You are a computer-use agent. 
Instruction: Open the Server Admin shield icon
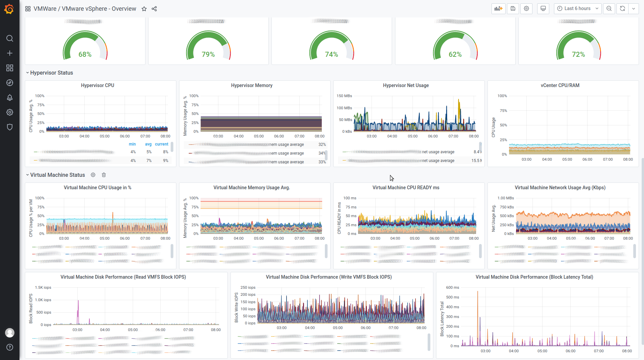point(10,127)
